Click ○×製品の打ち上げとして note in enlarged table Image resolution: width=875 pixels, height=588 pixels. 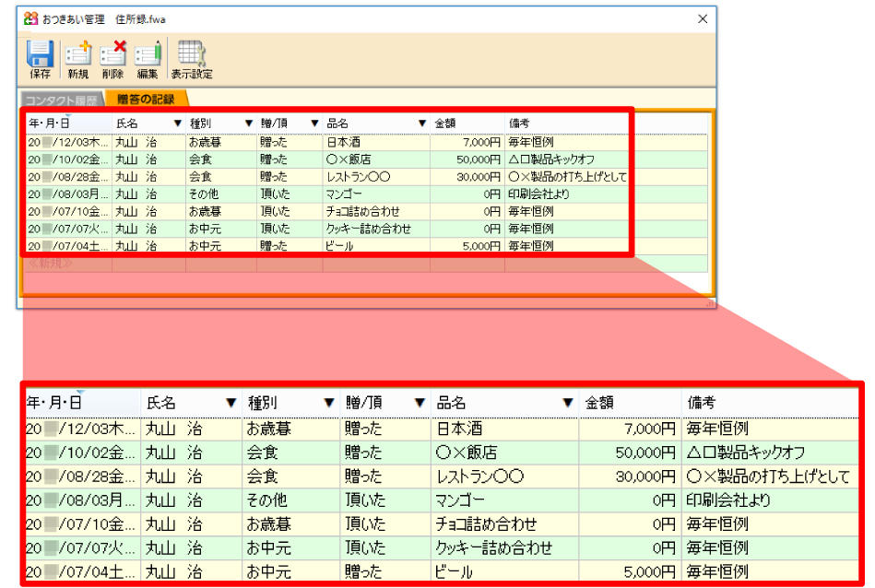[x=768, y=476]
